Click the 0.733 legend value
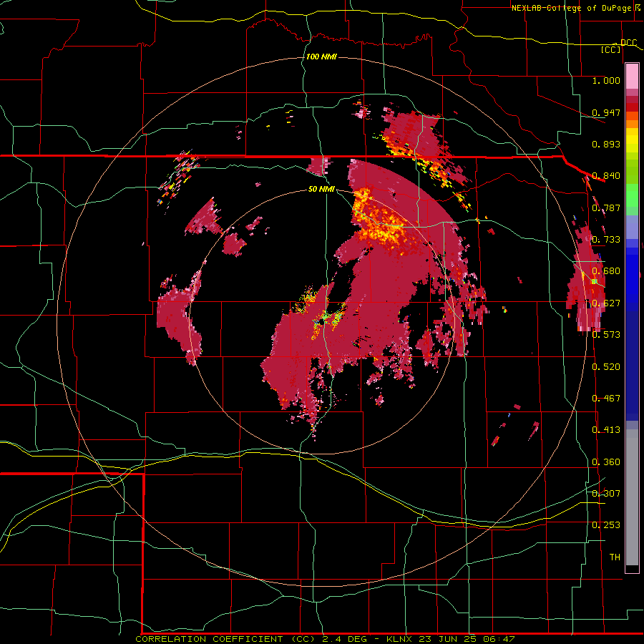The width and height of the screenshot is (644, 644). point(606,240)
